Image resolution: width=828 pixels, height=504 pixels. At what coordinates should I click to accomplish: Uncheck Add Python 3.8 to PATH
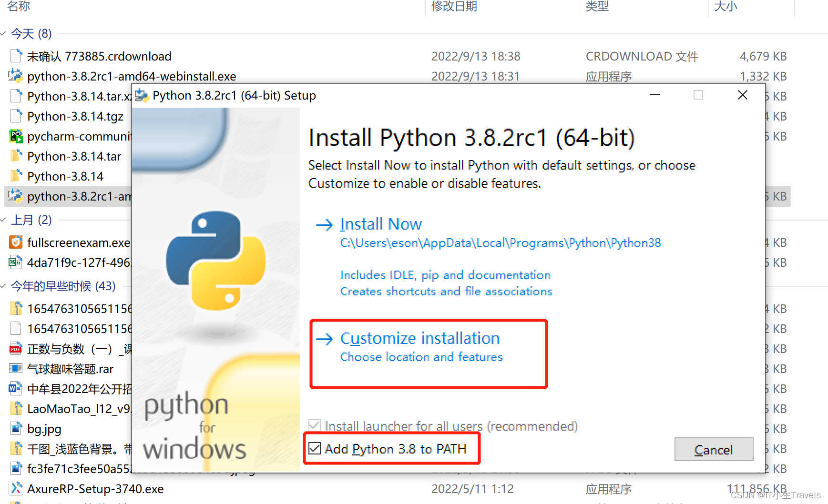[315, 448]
